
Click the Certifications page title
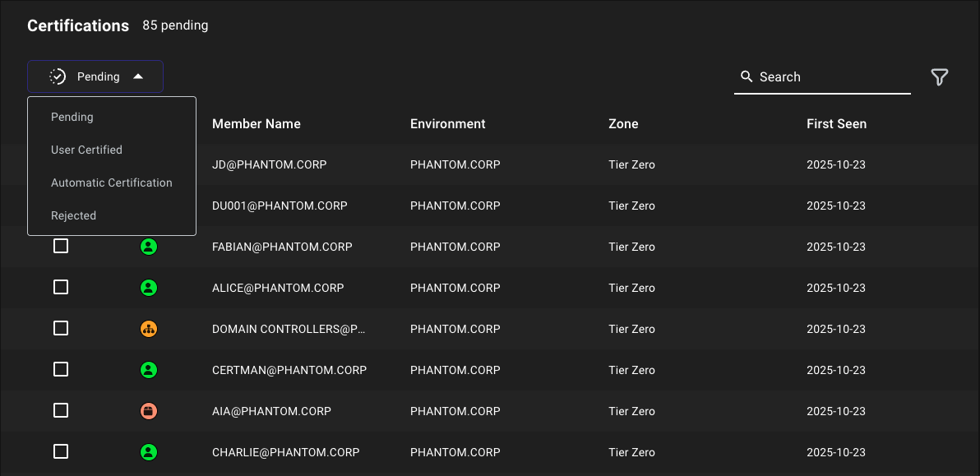(x=78, y=25)
